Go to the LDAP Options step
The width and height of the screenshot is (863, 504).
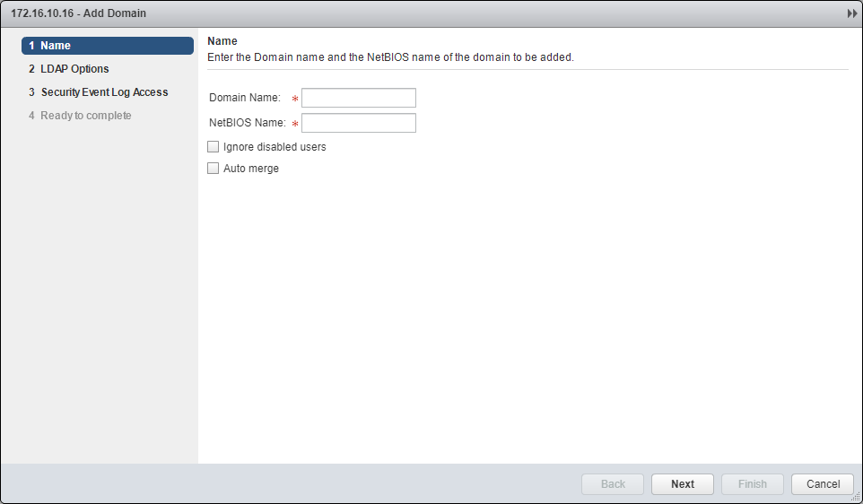pos(74,69)
